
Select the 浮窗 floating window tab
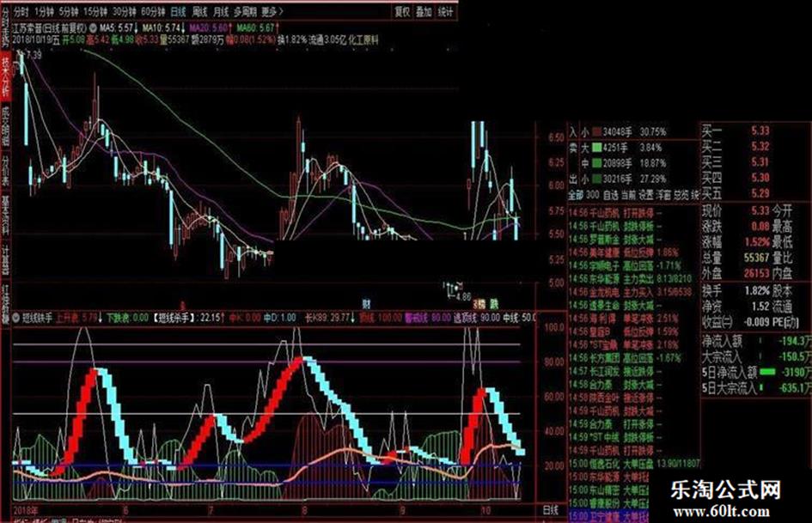pyautogui.click(x=664, y=195)
